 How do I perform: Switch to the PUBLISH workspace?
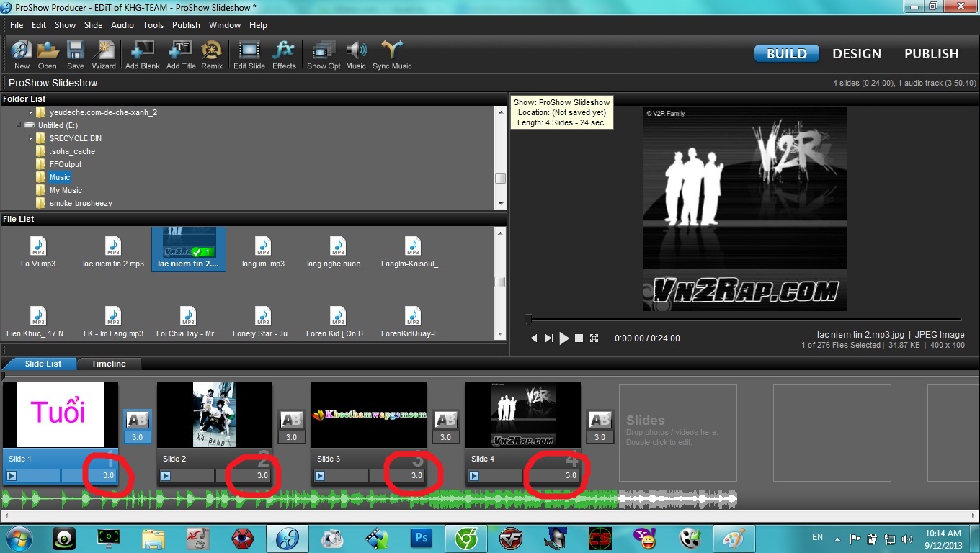click(x=931, y=54)
